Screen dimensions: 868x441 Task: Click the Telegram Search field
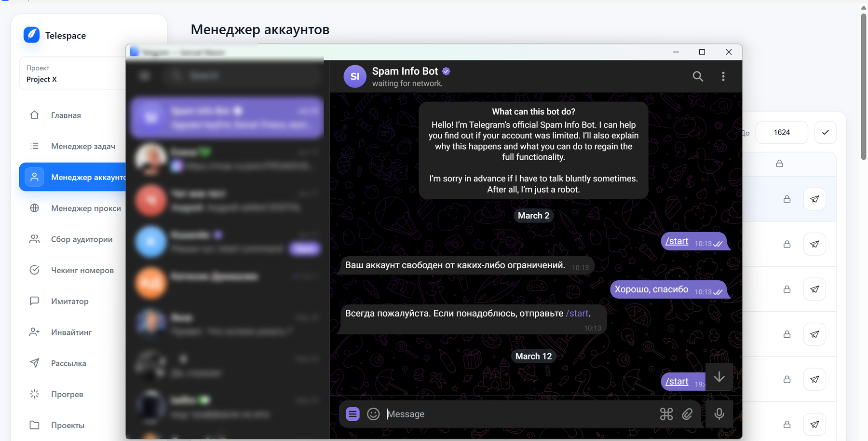coord(241,76)
